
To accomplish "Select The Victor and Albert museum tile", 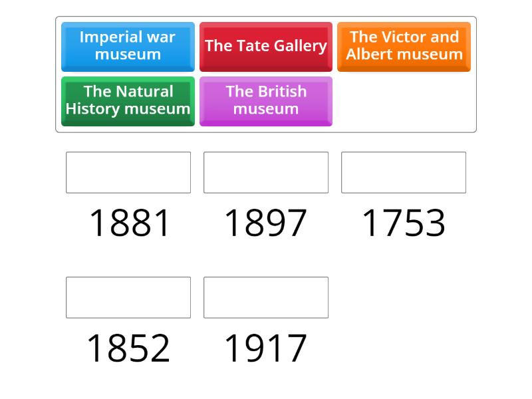I will [x=404, y=47].
